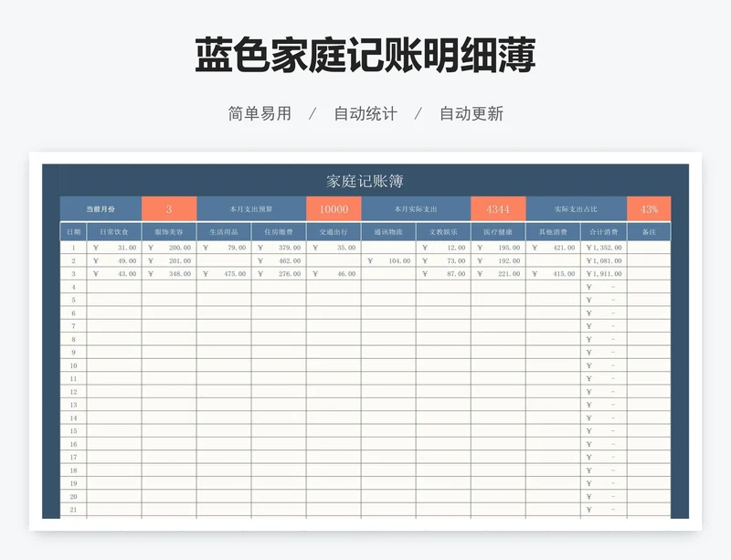The height and width of the screenshot is (560, 731).
Task: Click the 其他消费 column header
Action: [x=553, y=232]
